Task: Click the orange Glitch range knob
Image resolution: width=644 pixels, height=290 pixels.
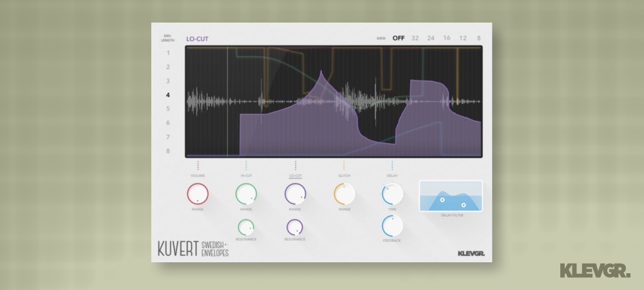Action: pyautogui.click(x=344, y=193)
